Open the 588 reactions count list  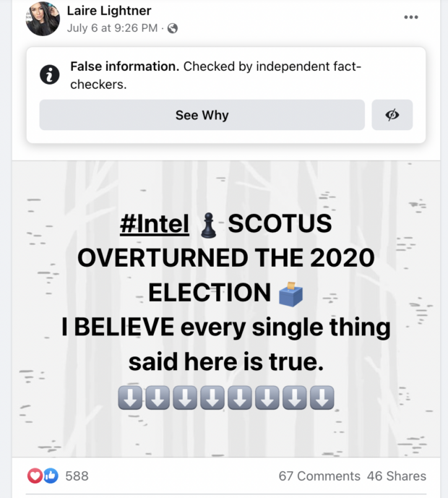click(77, 476)
